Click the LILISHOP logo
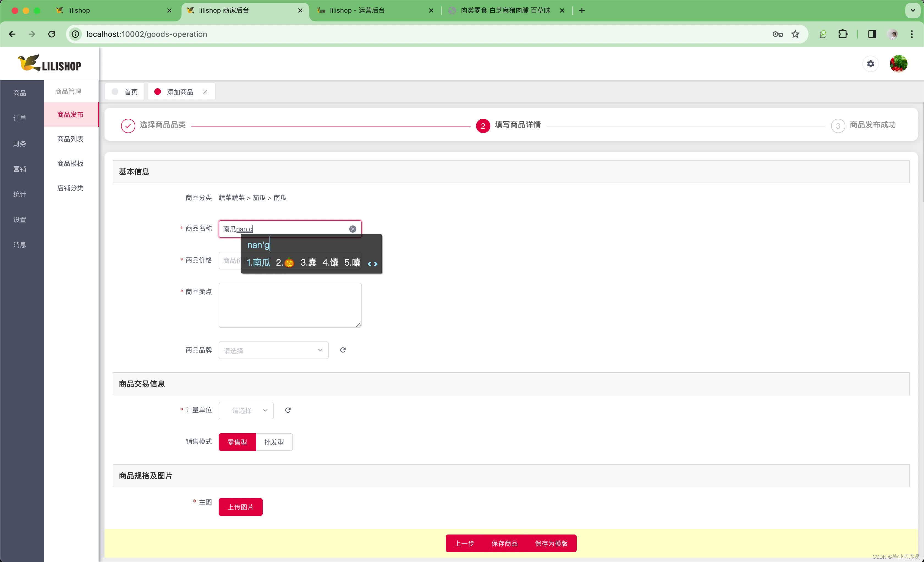 (x=50, y=63)
